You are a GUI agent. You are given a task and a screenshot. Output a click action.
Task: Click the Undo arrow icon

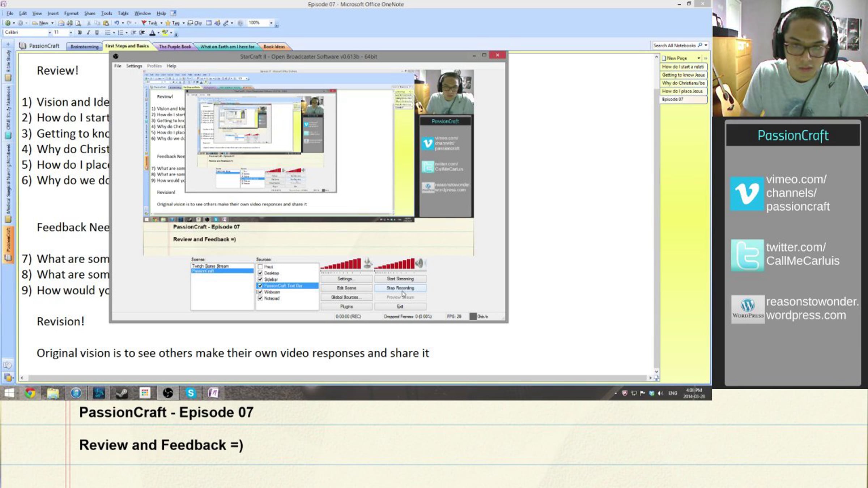pyautogui.click(x=117, y=23)
